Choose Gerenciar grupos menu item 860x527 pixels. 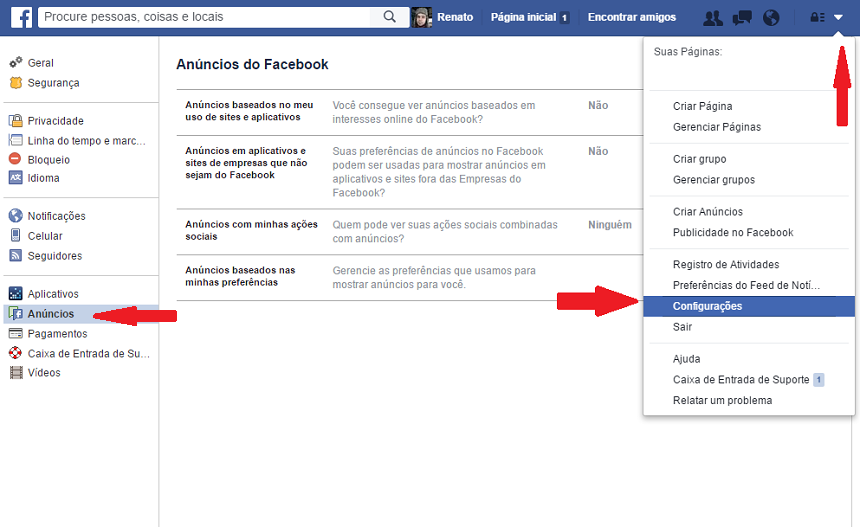(714, 180)
